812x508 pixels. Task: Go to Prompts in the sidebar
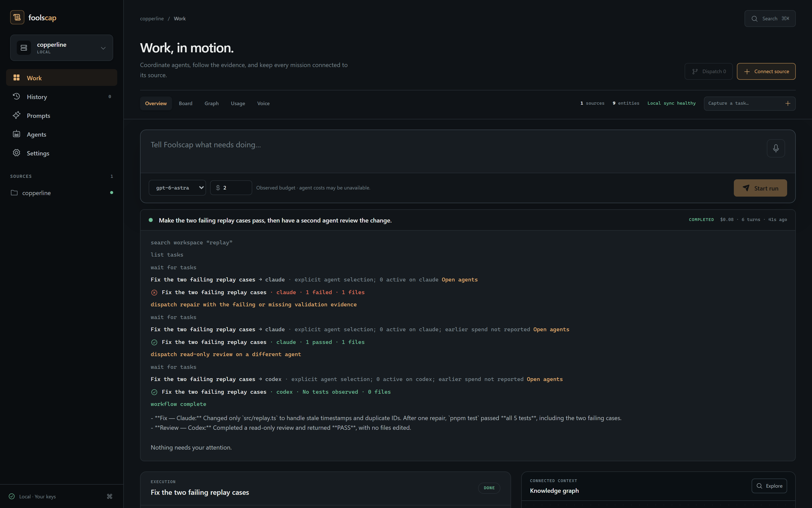point(61,116)
